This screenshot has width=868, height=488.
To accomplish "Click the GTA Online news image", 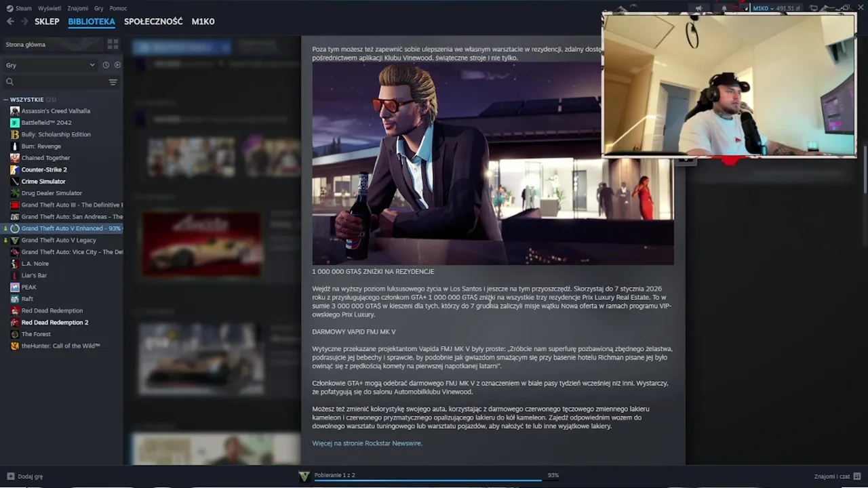I will click(493, 163).
